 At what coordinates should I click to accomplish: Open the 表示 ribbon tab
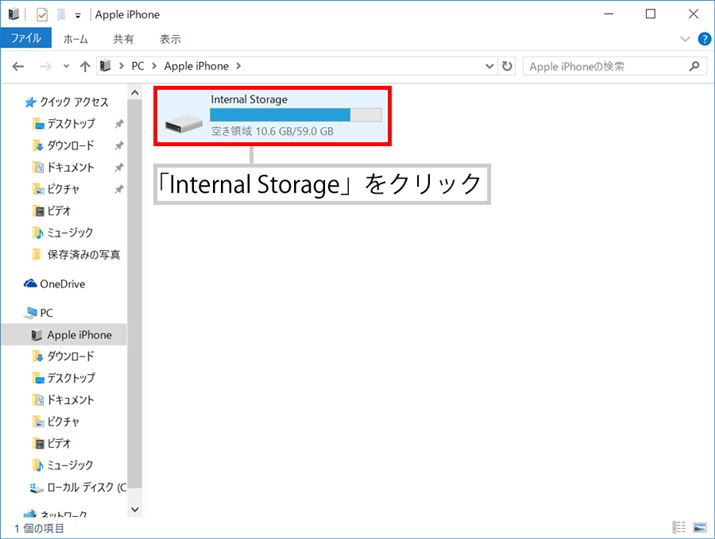[x=170, y=39]
